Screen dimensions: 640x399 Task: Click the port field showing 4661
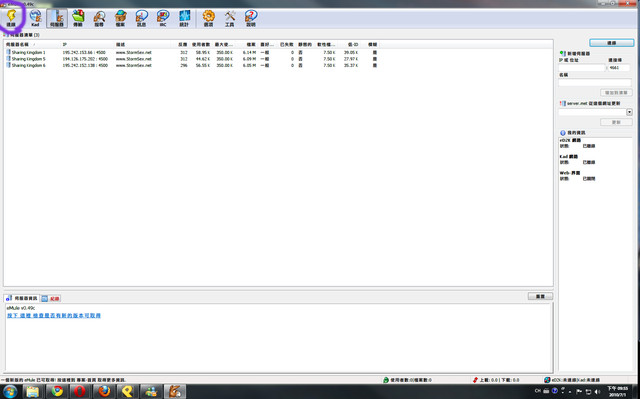[619, 68]
